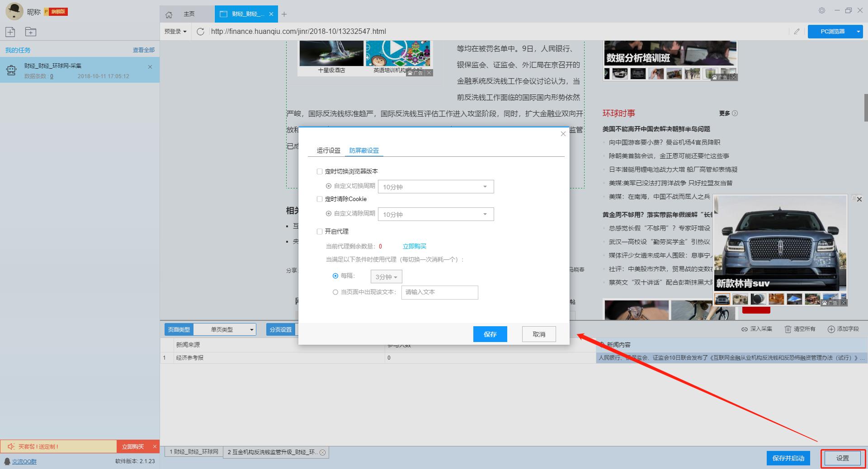This screenshot has height=469, width=868.
Task: Add a new tab with plus icon
Action: pyautogui.click(x=284, y=14)
